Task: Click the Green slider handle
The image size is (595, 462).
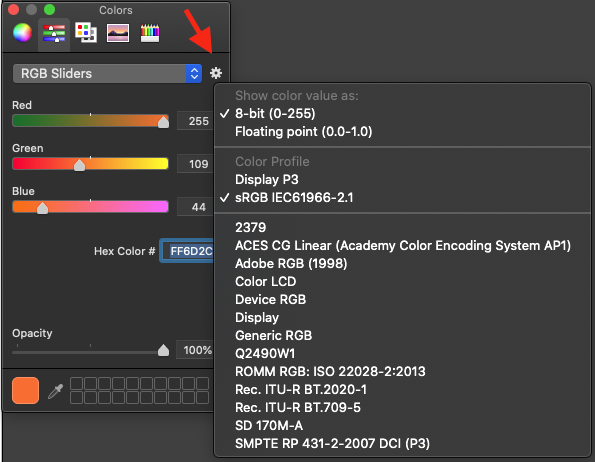Action: pos(79,165)
